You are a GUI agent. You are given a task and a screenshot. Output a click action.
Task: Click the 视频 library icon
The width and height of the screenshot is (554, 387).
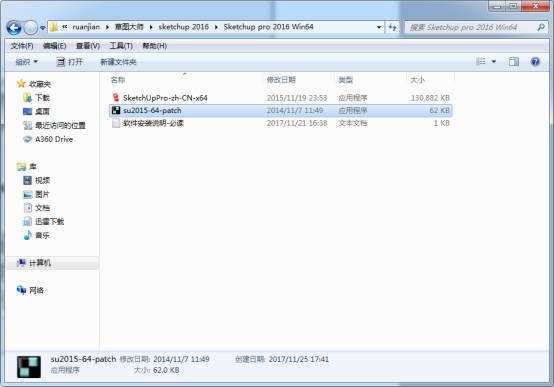[x=27, y=180]
